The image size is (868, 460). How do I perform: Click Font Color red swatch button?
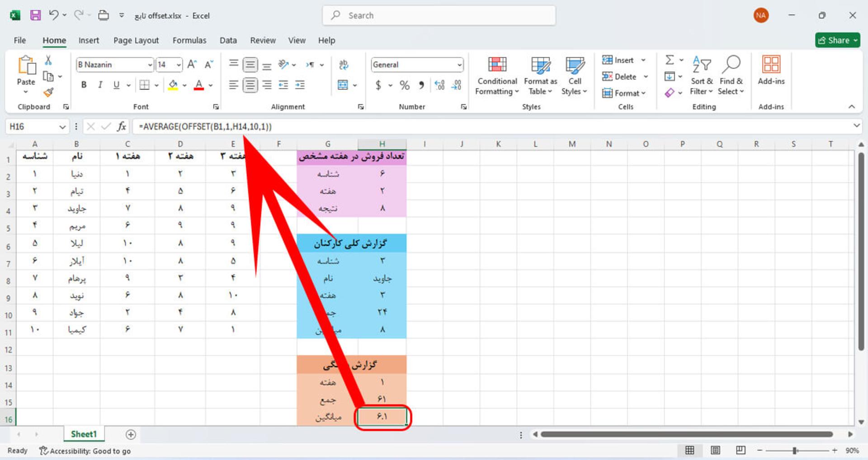pyautogui.click(x=199, y=85)
